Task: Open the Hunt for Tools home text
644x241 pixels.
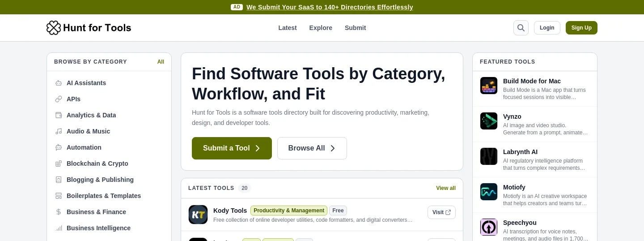Action: (x=97, y=28)
